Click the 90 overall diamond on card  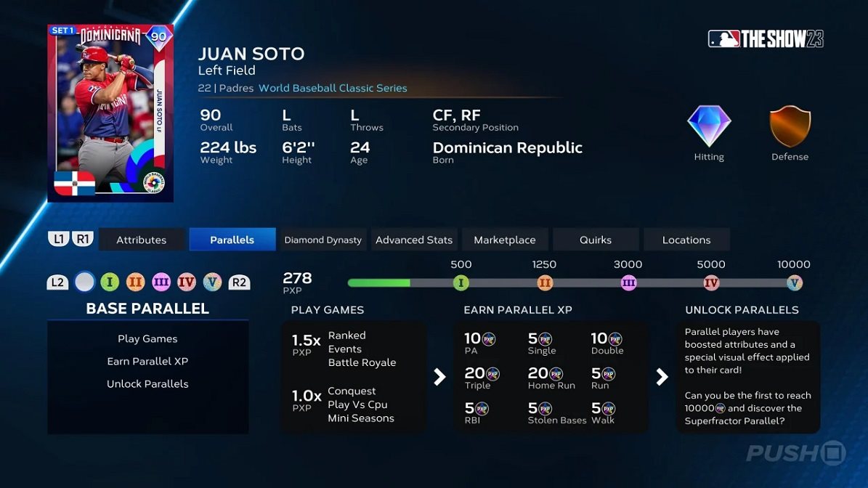(x=158, y=37)
